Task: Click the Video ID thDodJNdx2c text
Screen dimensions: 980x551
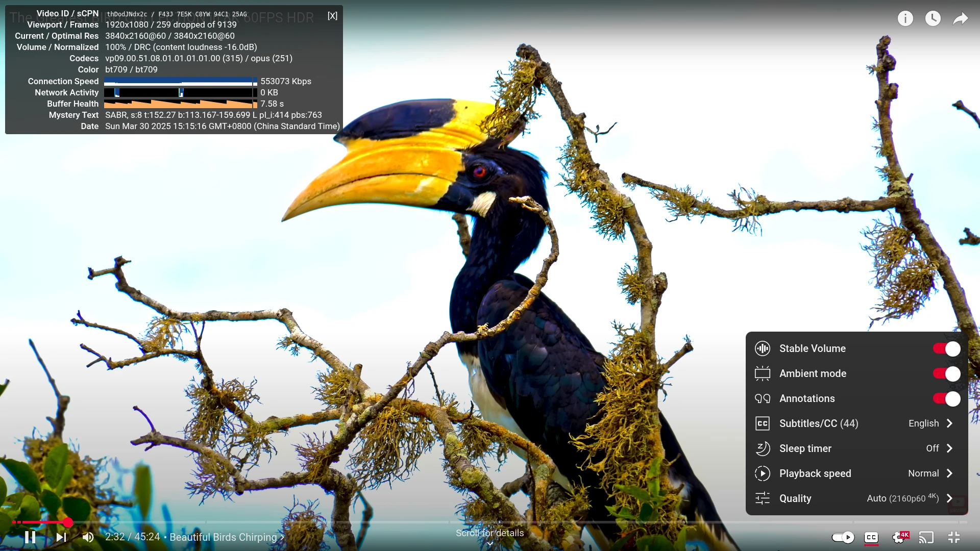Action: pos(127,14)
